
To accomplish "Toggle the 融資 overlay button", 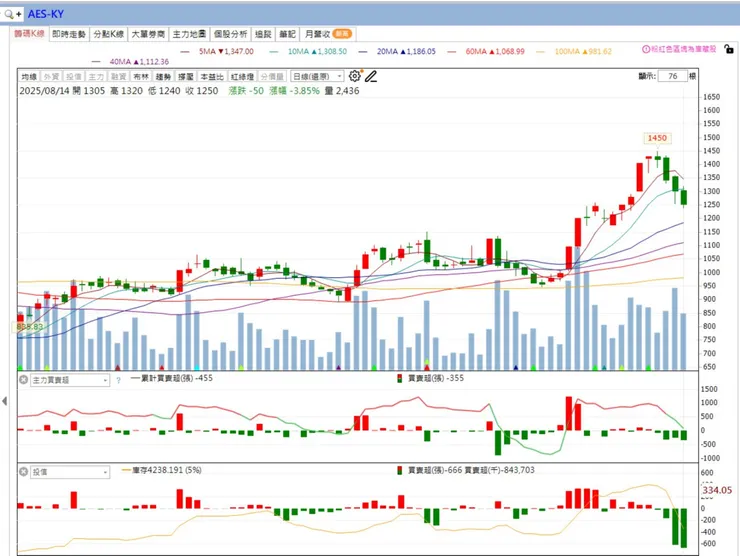I will [x=118, y=76].
